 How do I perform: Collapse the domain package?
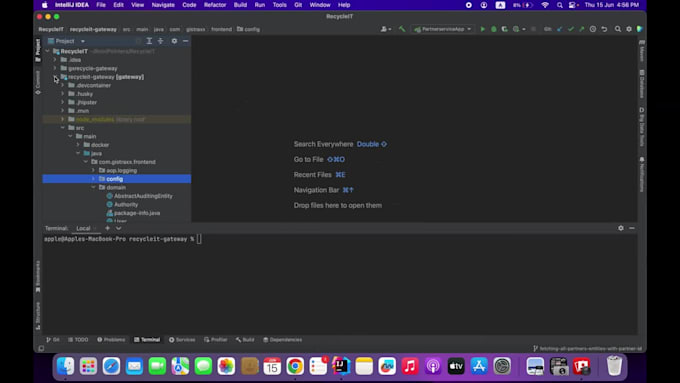[x=93, y=187]
